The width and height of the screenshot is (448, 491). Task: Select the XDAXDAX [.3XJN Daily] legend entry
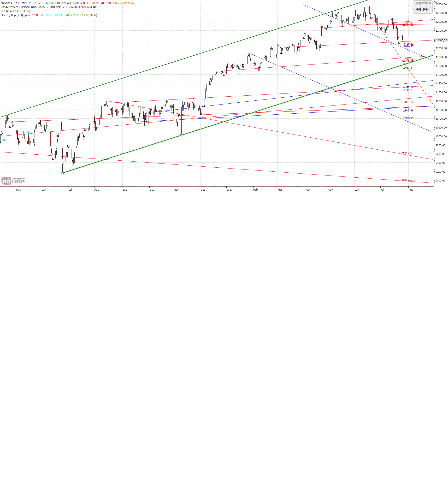point(14,3)
